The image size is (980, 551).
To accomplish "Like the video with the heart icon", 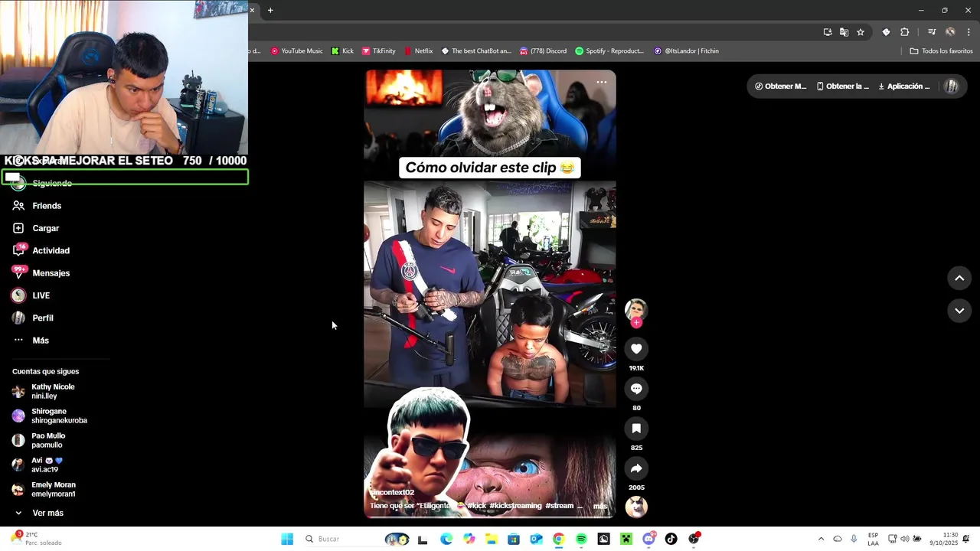I will (636, 349).
